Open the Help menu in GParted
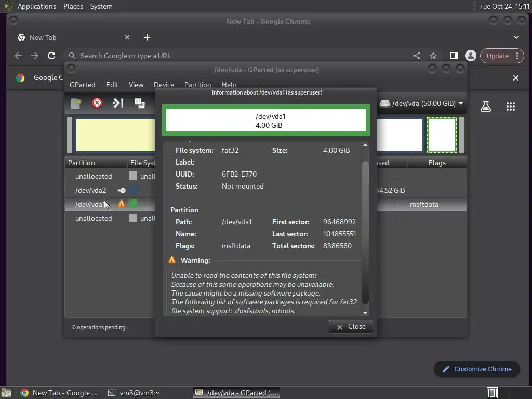 click(x=229, y=85)
